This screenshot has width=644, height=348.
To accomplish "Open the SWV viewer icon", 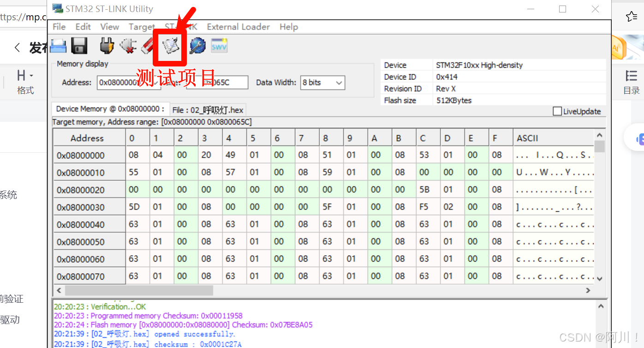I will coord(219,46).
